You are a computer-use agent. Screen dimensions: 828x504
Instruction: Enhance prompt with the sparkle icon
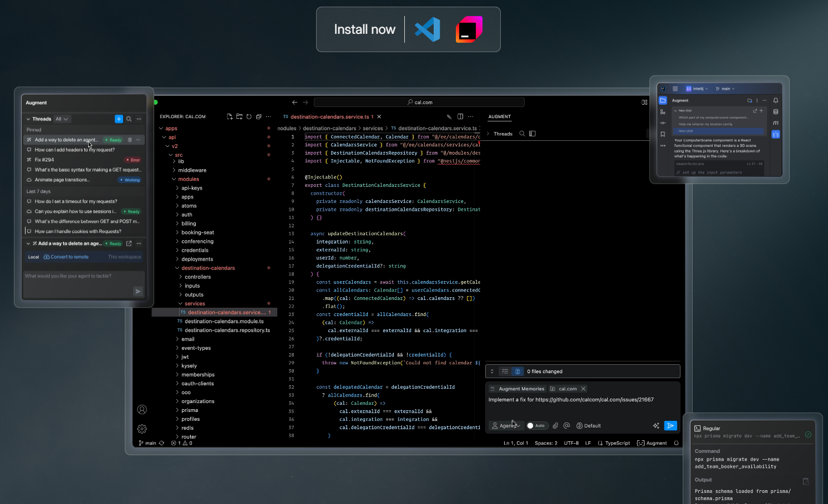pyautogui.click(x=656, y=426)
